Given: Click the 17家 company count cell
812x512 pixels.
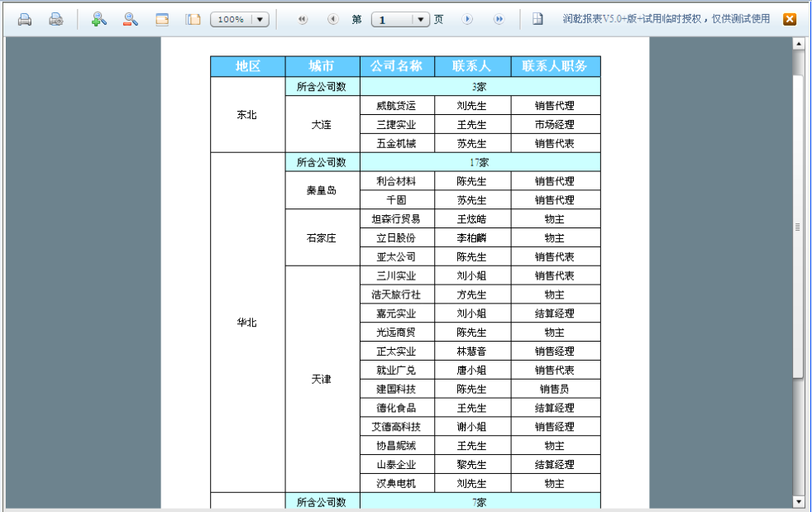Looking at the screenshot, I should (480, 162).
